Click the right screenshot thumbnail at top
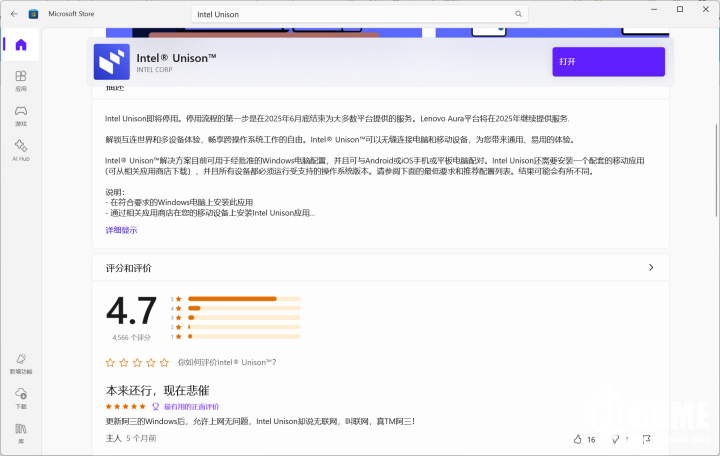The width and height of the screenshot is (720, 456). click(x=552, y=33)
